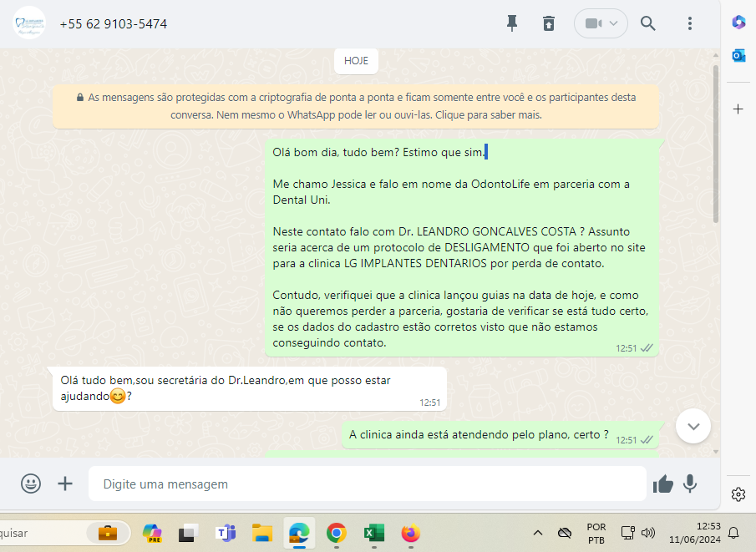Record a voice message with microphone
Screen dimensions: 756x552
point(690,484)
